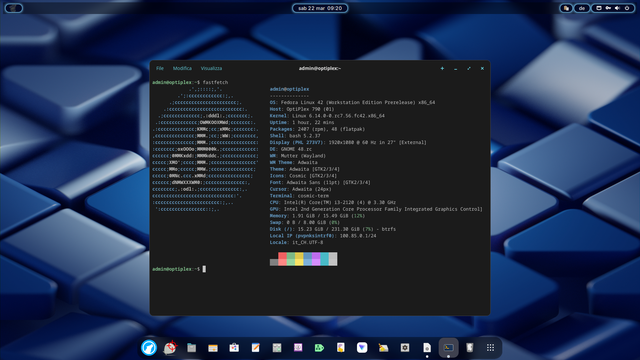
Task: Open the activities pill in top-left corner
Action: click(13, 8)
